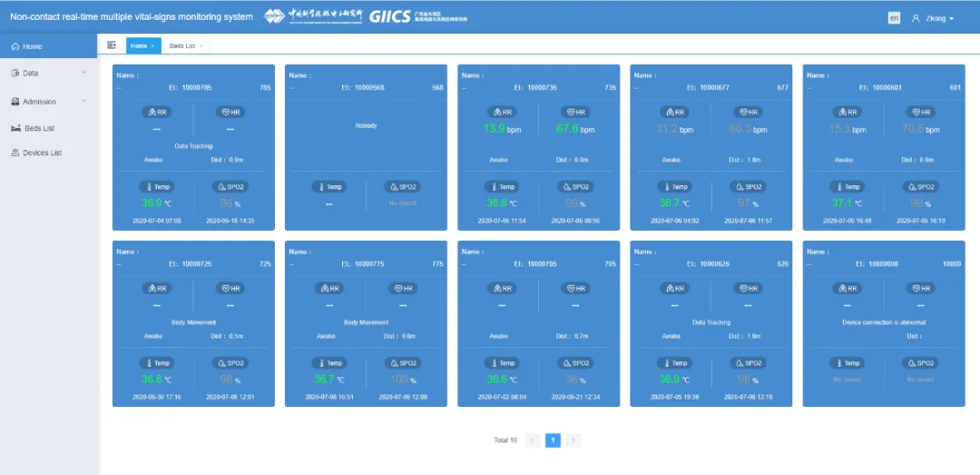Open the Zkong user dropdown
Image resolution: width=980 pixels, height=475 pixels.
(933, 19)
